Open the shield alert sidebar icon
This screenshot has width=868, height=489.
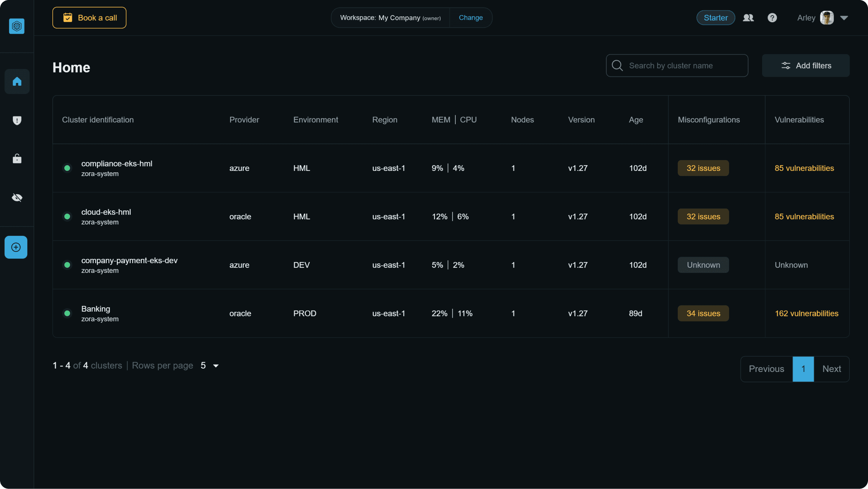pyautogui.click(x=17, y=120)
